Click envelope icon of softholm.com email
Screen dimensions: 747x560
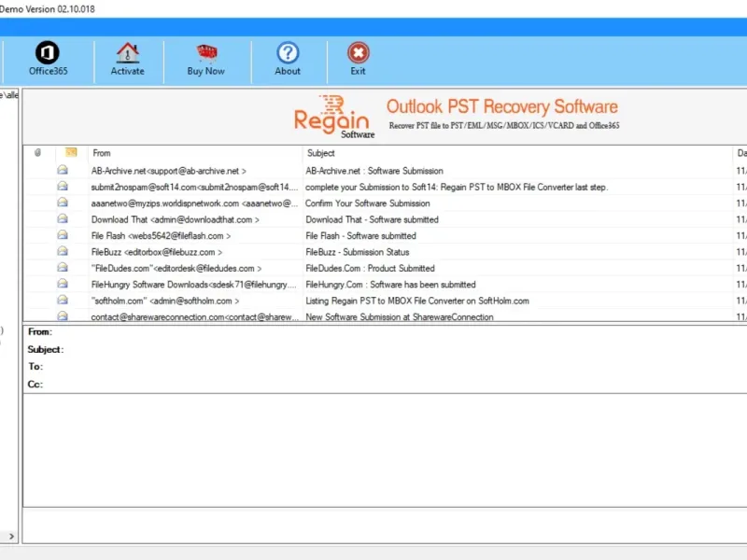click(x=63, y=300)
